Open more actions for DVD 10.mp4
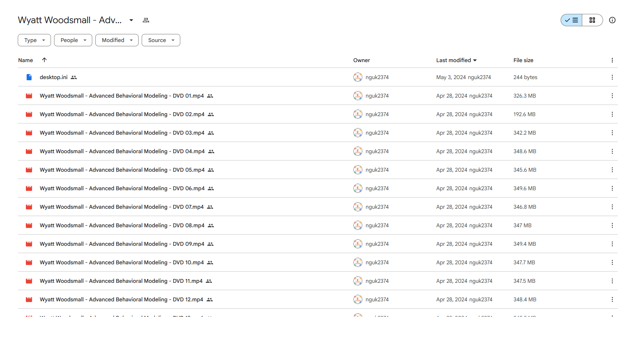 pyautogui.click(x=612, y=262)
